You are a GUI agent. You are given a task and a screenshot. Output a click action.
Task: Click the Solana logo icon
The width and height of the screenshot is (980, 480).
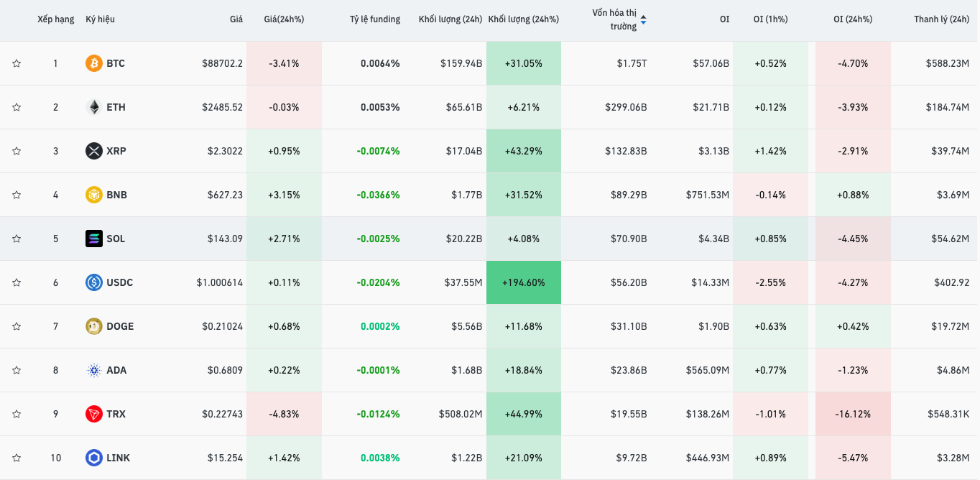94,239
